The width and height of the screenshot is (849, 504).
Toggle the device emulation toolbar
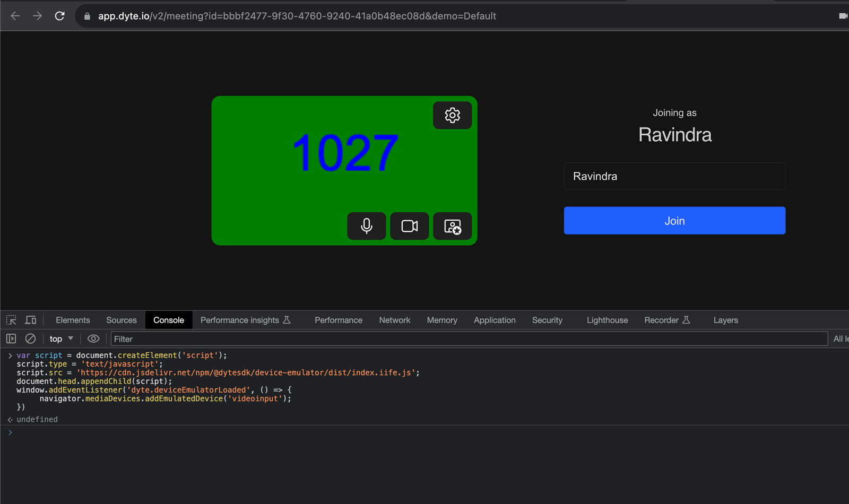click(x=31, y=319)
